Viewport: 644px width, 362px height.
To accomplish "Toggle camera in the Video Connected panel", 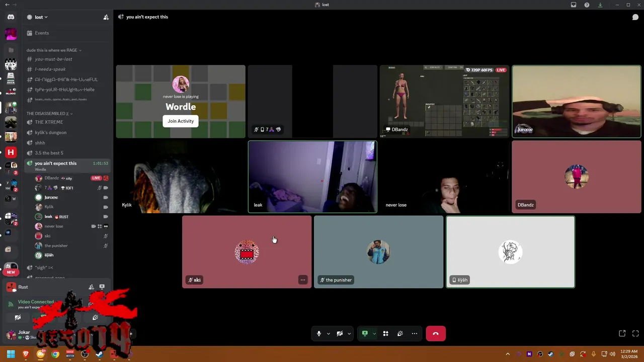I will click(x=18, y=317).
